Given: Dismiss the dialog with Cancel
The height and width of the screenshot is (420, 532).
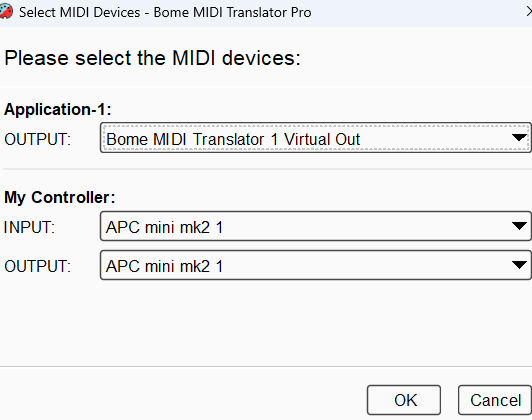Looking at the screenshot, I should 495,400.
